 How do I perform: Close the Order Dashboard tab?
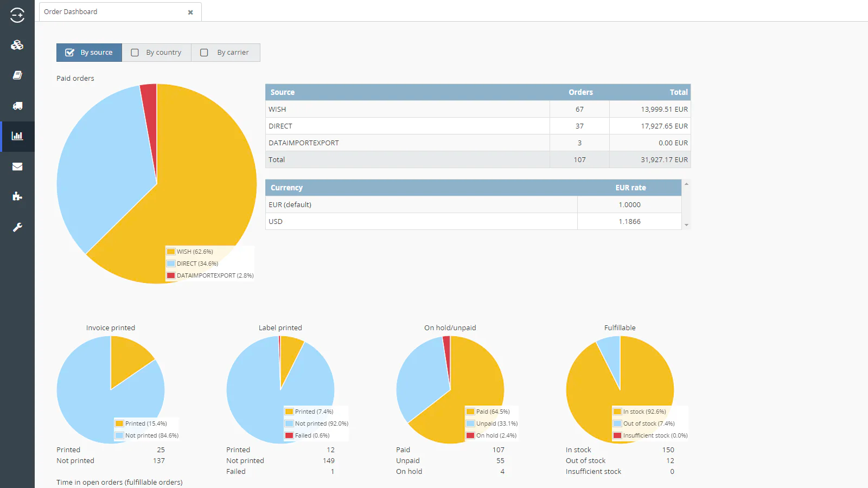pos(190,12)
